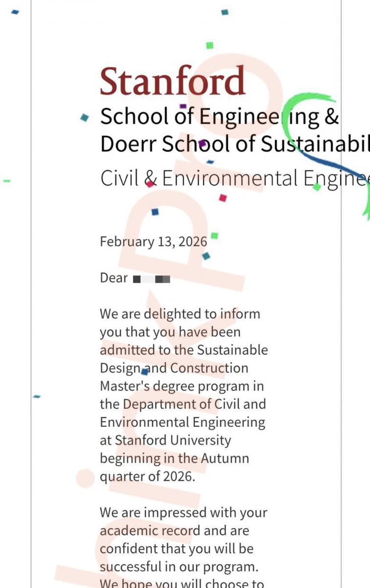The image size is (370, 588).
Task: Click the phrase "We are impressed with your"
Action: [183, 513]
